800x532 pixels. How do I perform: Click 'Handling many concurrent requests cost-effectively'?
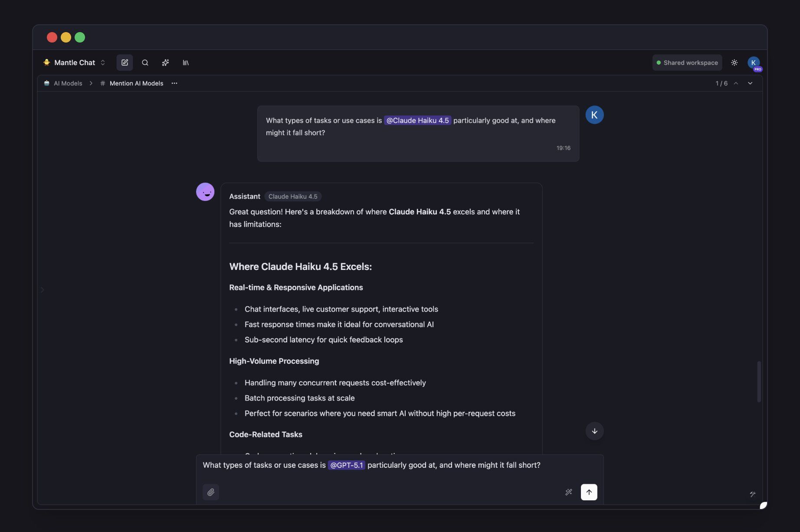[335, 383]
